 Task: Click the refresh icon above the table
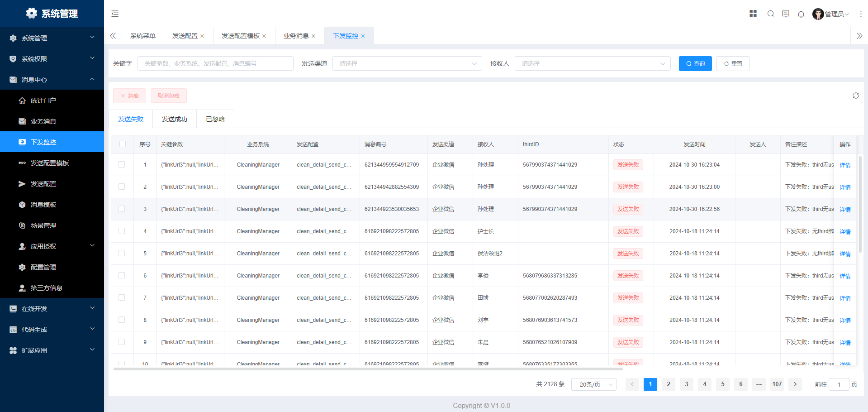click(855, 96)
